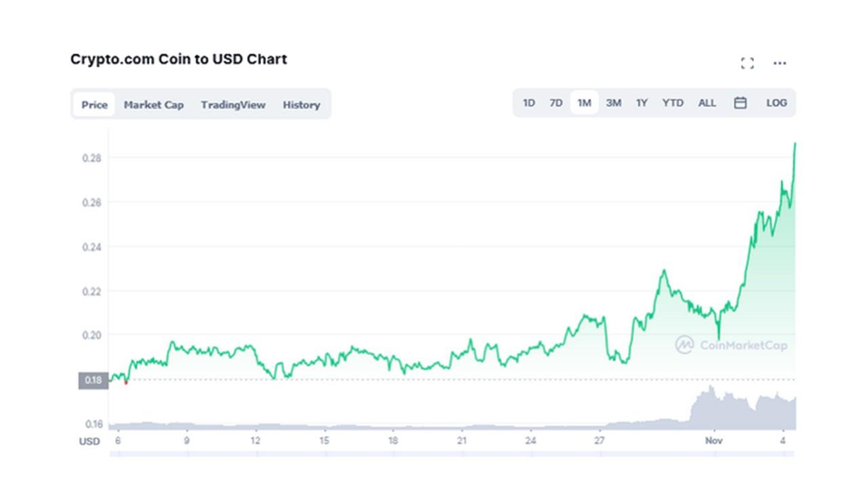Select the 1M timeframe button
The image size is (868, 488).
coord(583,102)
